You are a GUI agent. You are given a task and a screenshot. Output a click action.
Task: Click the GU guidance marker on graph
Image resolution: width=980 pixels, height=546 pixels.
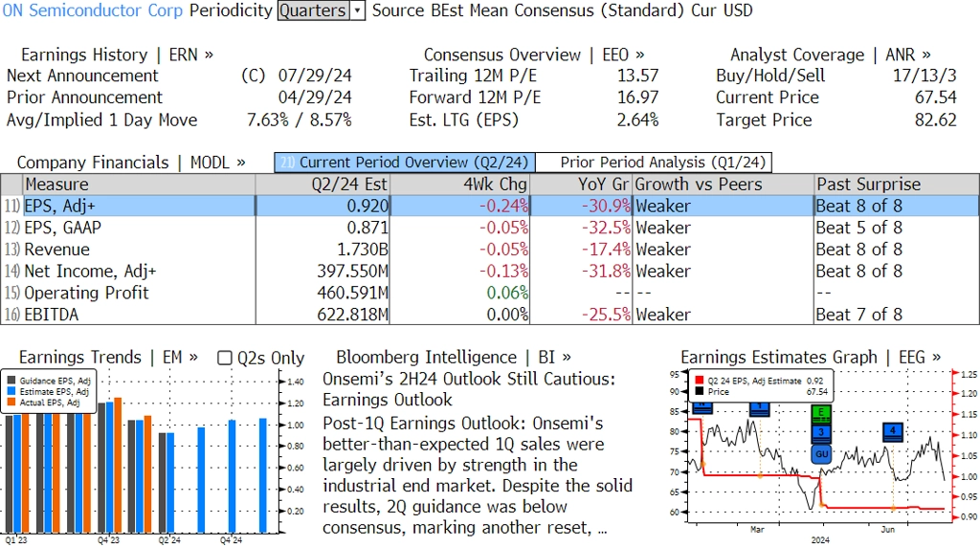click(821, 454)
